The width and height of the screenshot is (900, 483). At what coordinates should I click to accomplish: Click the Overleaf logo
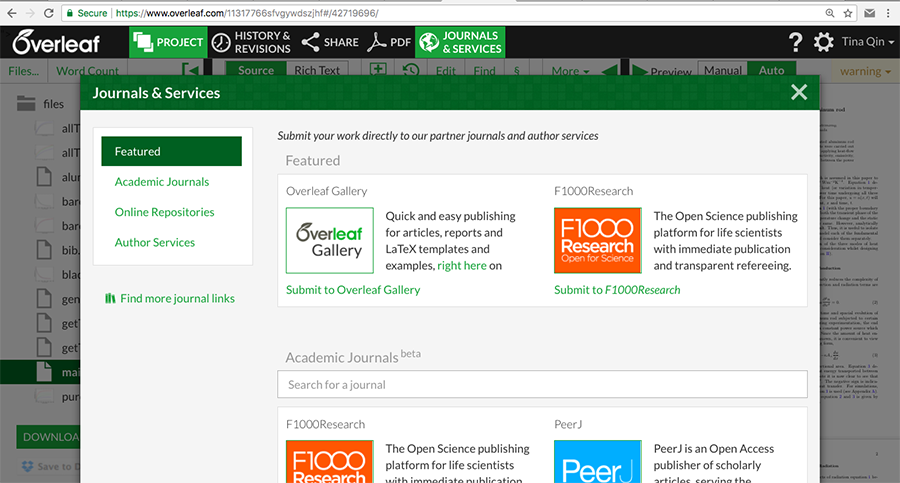pos(56,42)
